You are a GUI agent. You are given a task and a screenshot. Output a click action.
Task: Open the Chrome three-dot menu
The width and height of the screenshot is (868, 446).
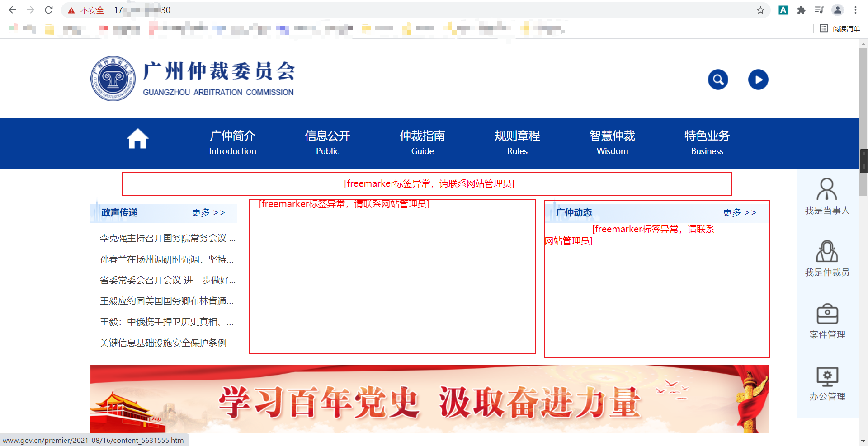point(855,10)
